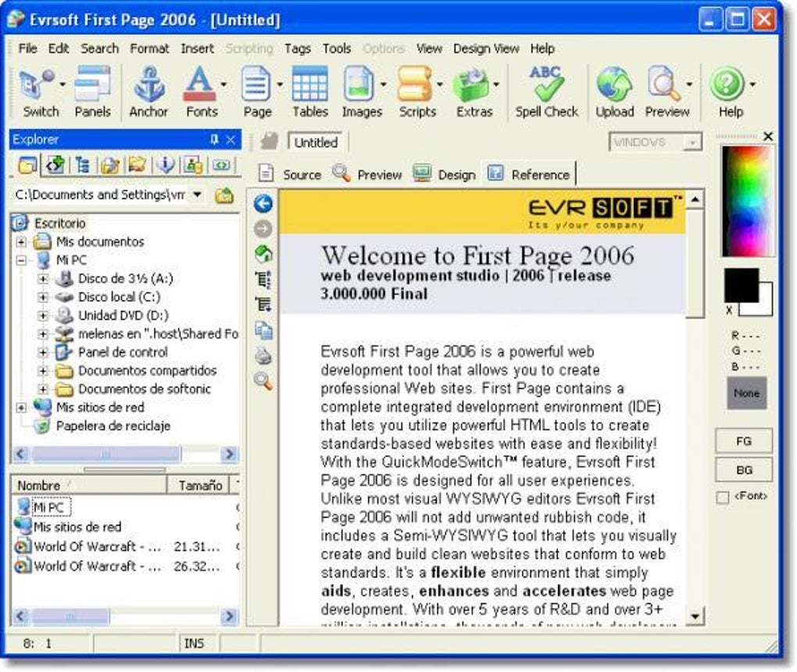The width and height of the screenshot is (797, 672).
Task: Sort file list by Nombre header
Action: click(89, 485)
